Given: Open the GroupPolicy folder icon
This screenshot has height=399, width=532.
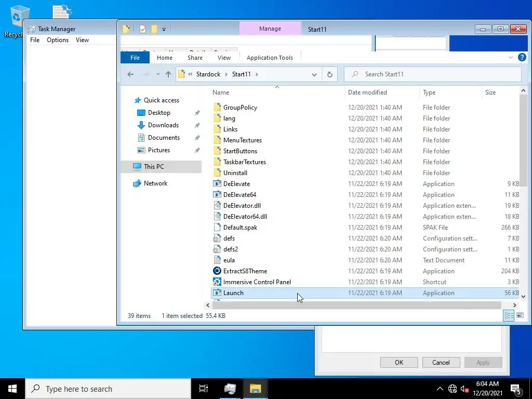Looking at the screenshot, I should (x=217, y=107).
